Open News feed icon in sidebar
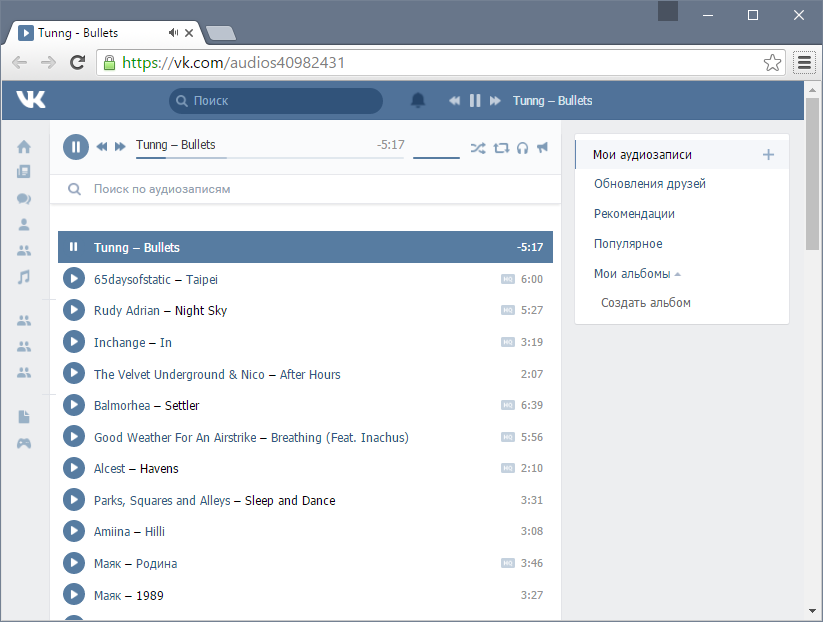The width and height of the screenshot is (823, 622). coord(24,172)
